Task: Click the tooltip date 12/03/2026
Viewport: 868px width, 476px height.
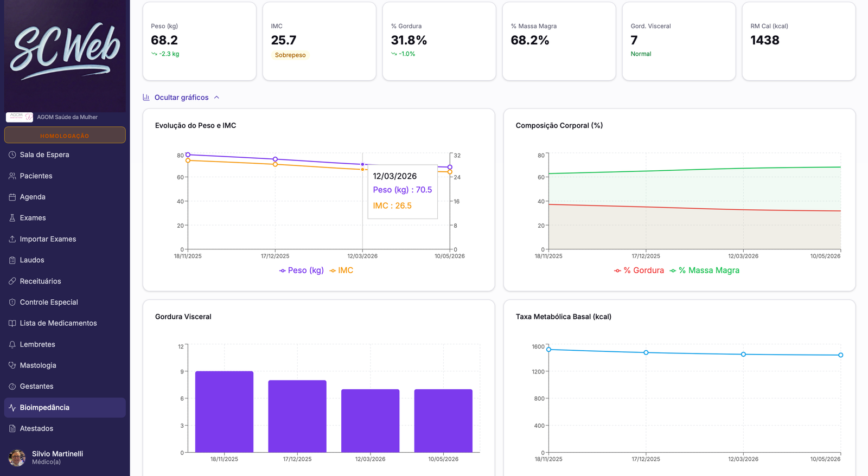Action: coord(395,176)
